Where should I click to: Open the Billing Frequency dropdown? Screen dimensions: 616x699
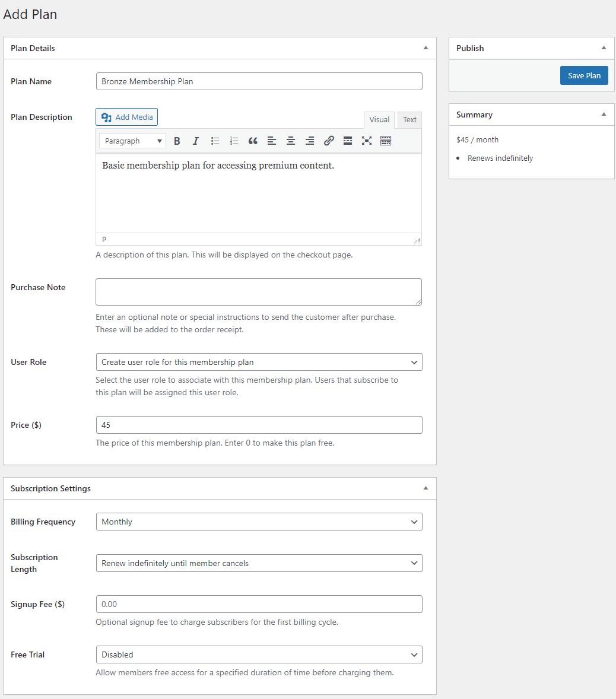click(259, 522)
